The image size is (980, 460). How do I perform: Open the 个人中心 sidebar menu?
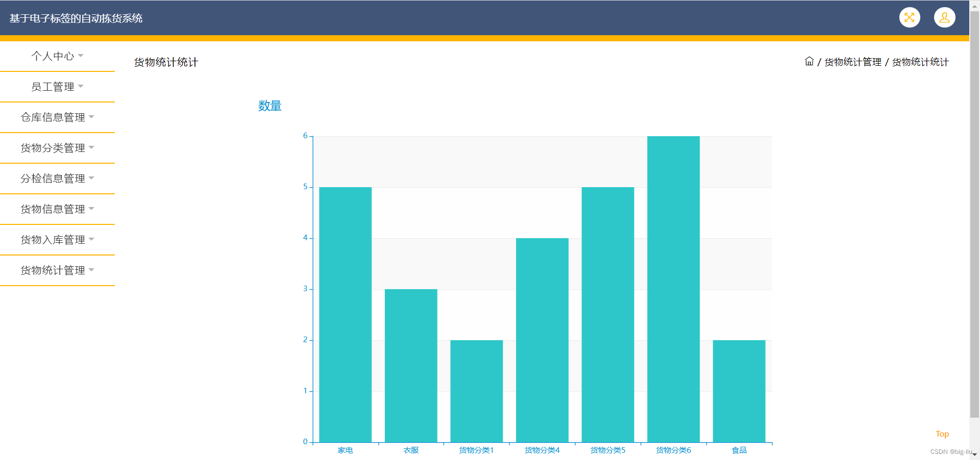pyautogui.click(x=57, y=56)
